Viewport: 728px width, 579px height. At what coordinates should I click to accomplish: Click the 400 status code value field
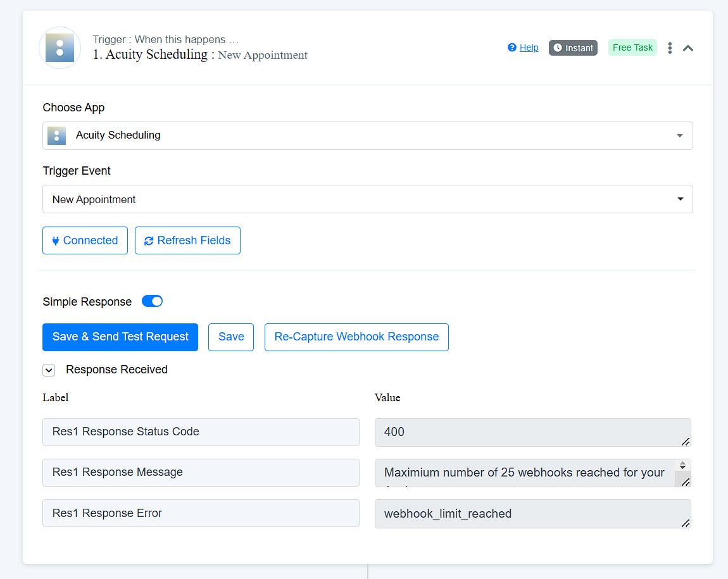(x=533, y=432)
